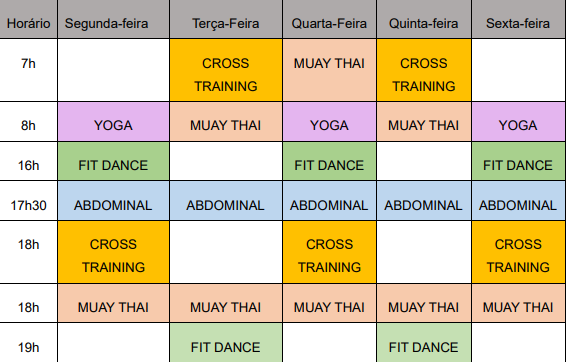
Task: Select Monday 8h YOGA cell
Action: click(113, 122)
